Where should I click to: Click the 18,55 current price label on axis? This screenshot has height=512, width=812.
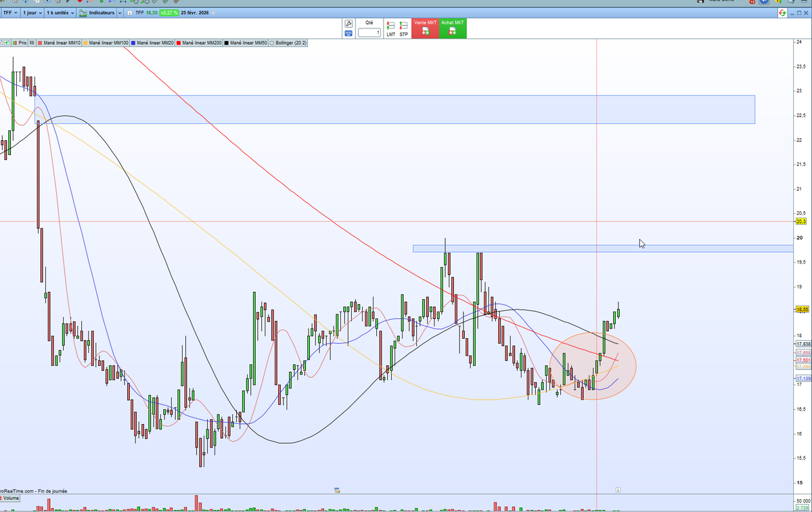(803, 310)
